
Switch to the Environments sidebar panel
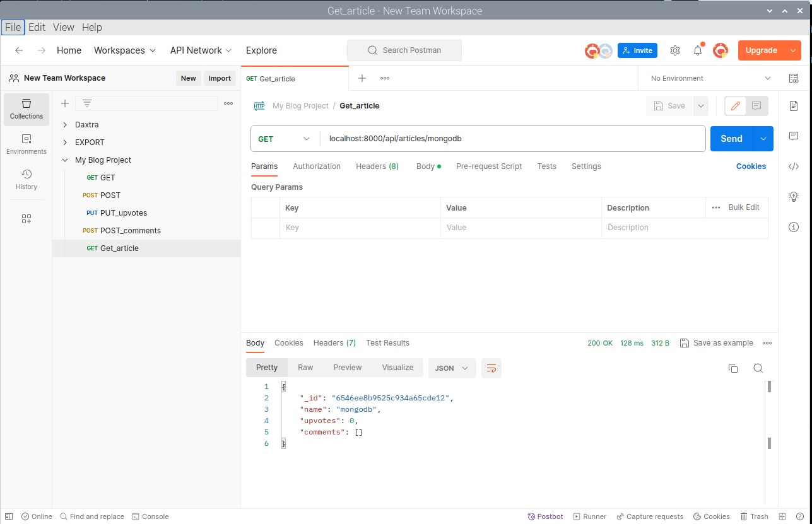(x=26, y=144)
